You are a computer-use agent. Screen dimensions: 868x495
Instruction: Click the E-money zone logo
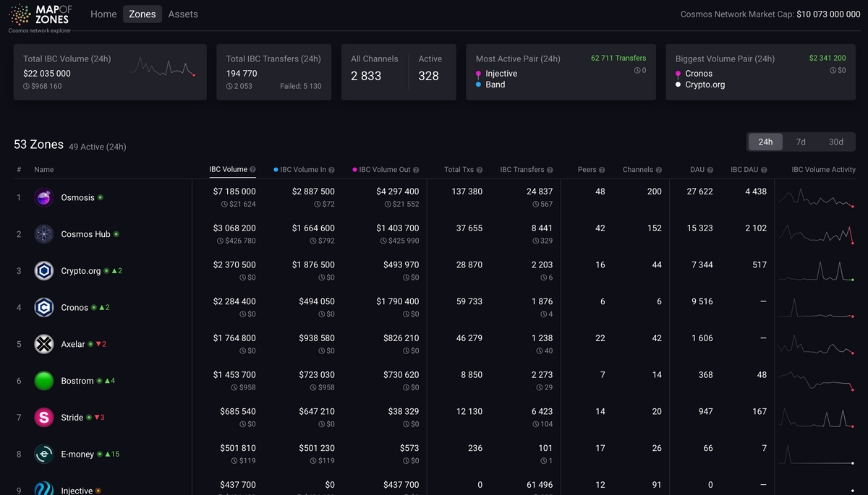click(x=44, y=455)
